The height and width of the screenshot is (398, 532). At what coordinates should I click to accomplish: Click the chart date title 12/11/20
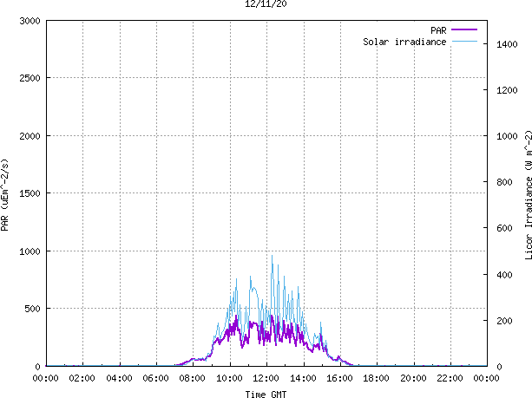click(266, 3)
